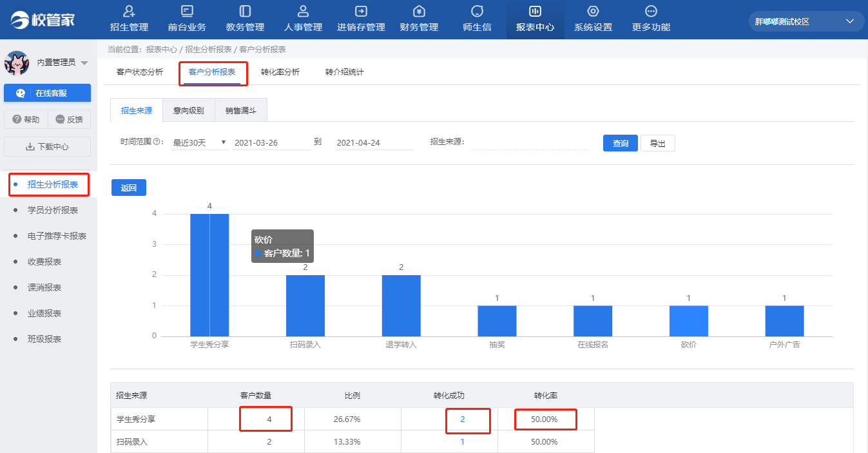
Task: Click the 在线客服 chat icon
Action: pos(21,93)
